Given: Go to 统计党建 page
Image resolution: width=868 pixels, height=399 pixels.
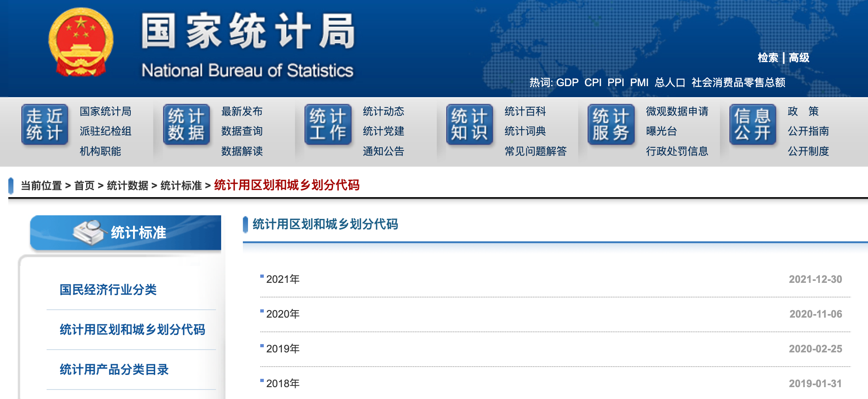Looking at the screenshot, I should click(383, 131).
